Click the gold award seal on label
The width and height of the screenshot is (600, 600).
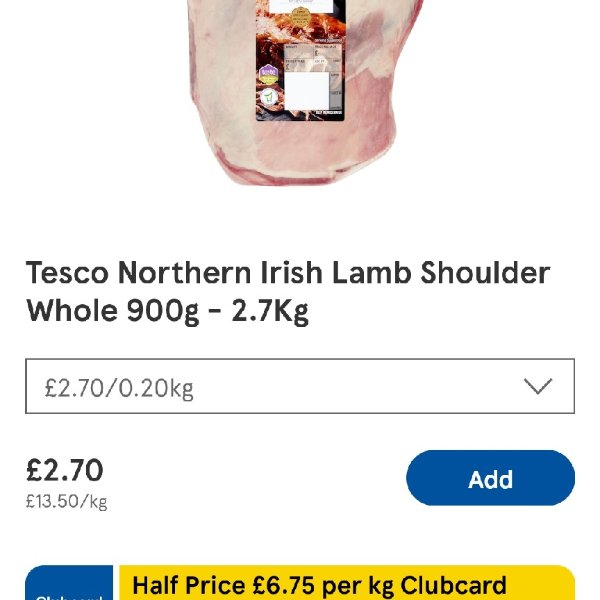(300, 17)
